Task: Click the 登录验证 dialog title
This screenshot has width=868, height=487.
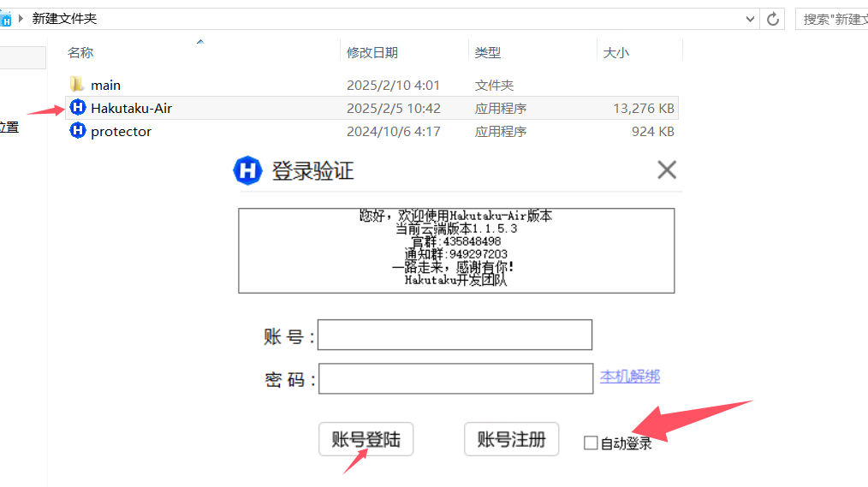Action: (x=312, y=170)
